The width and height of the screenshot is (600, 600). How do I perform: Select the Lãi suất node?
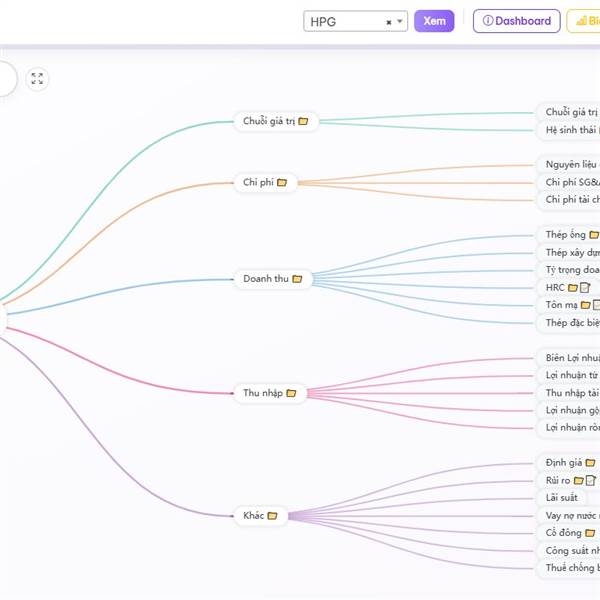tap(561, 498)
